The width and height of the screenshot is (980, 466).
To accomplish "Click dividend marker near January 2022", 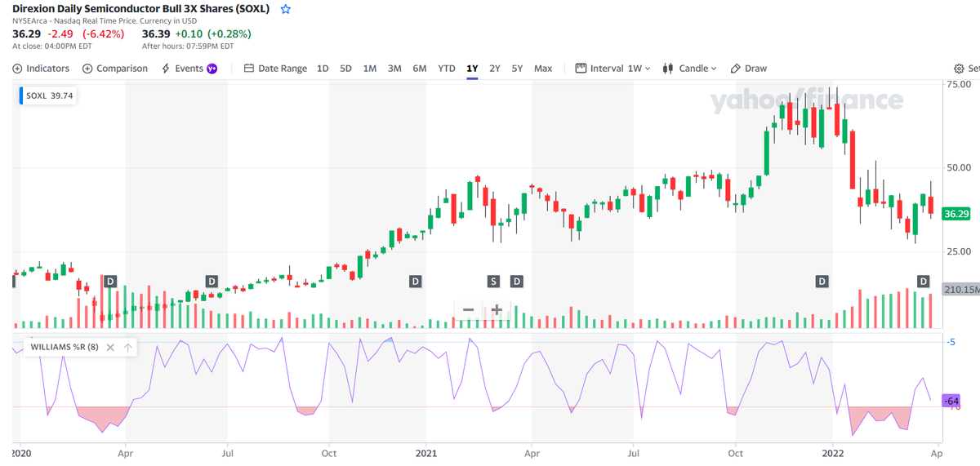I will (x=822, y=281).
